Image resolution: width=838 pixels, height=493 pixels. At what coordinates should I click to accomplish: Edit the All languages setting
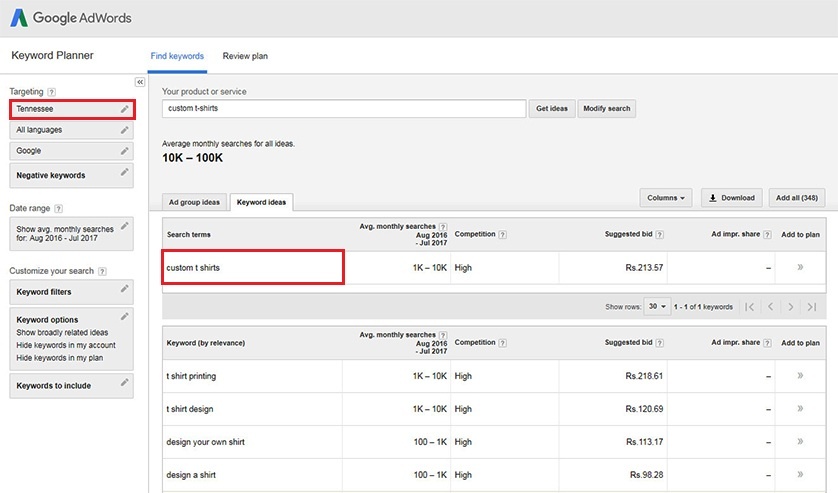pos(125,130)
